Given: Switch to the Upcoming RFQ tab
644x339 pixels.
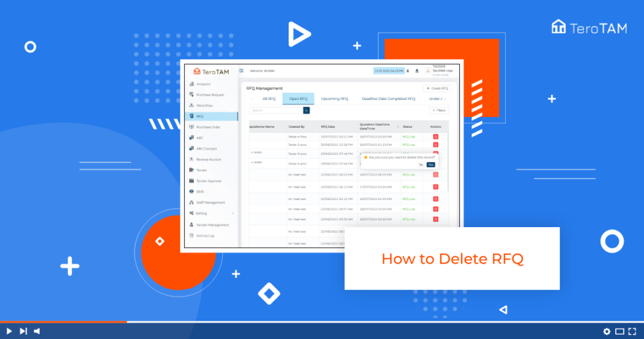Looking at the screenshot, I should pyautogui.click(x=335, y=99).
